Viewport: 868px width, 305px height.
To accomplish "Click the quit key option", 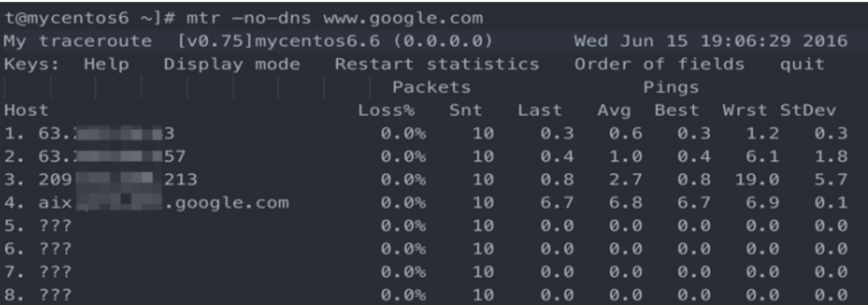I will [802, 64].
